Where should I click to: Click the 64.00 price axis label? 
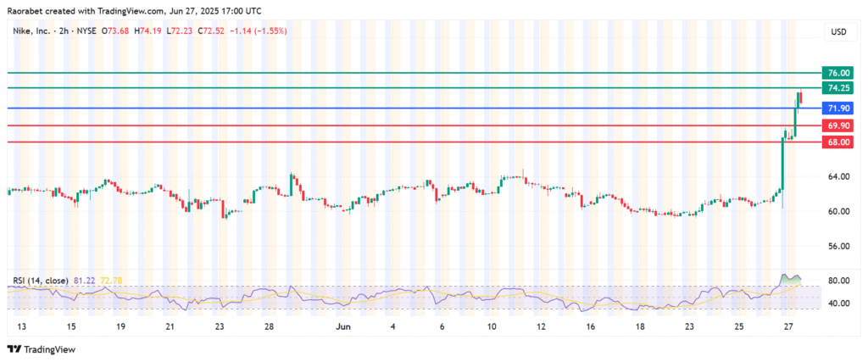pyautogui.click(x=837, y=176)
